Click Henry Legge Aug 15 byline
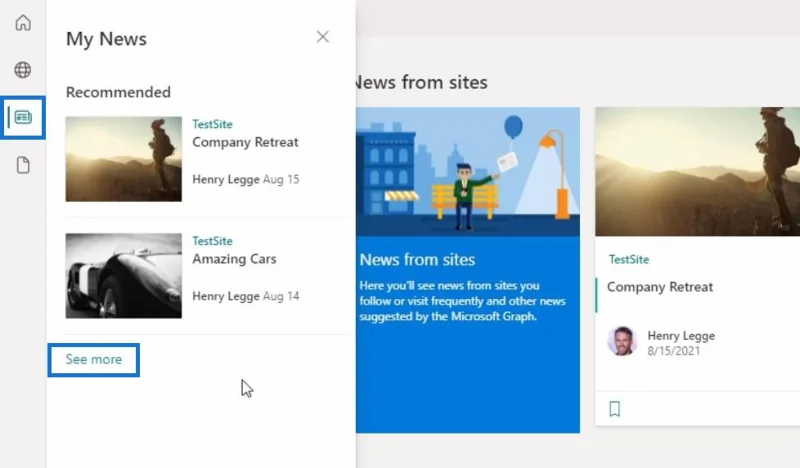 click(x=246, y=179)
